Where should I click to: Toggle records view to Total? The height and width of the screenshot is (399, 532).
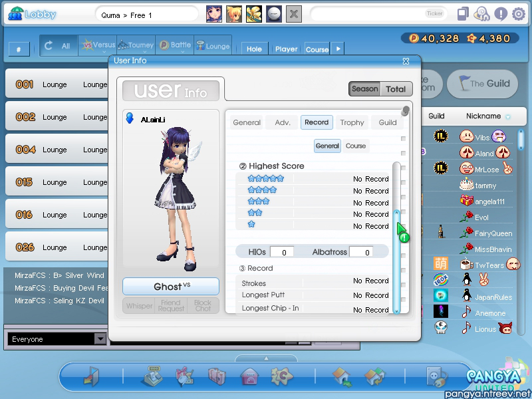tap(396, 89)
